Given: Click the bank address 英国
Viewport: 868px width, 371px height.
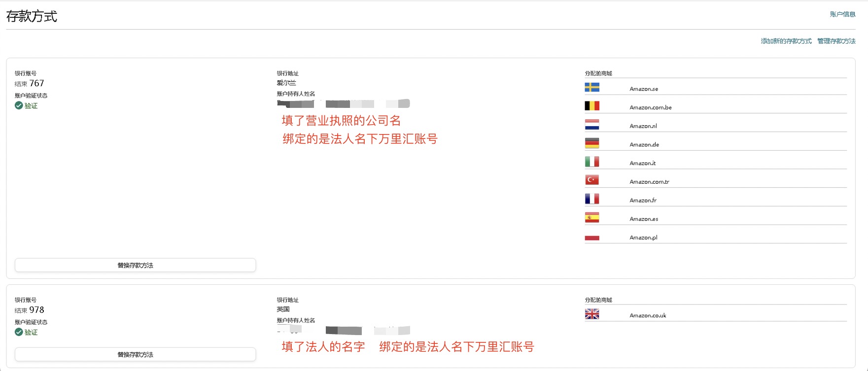Looking at the screenshot, I should pyautogui.click(x=283, y=309).
